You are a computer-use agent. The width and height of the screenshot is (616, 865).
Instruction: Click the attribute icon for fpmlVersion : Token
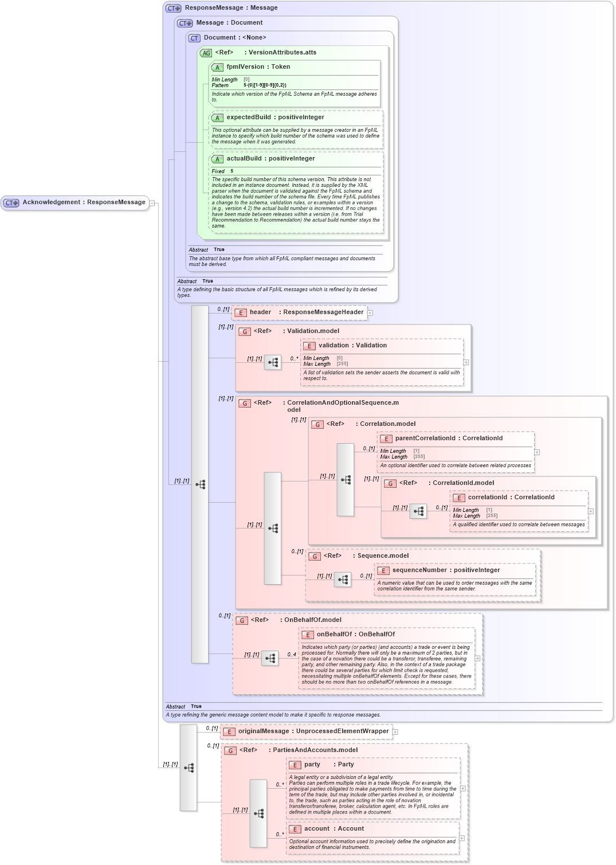(217, 67)
